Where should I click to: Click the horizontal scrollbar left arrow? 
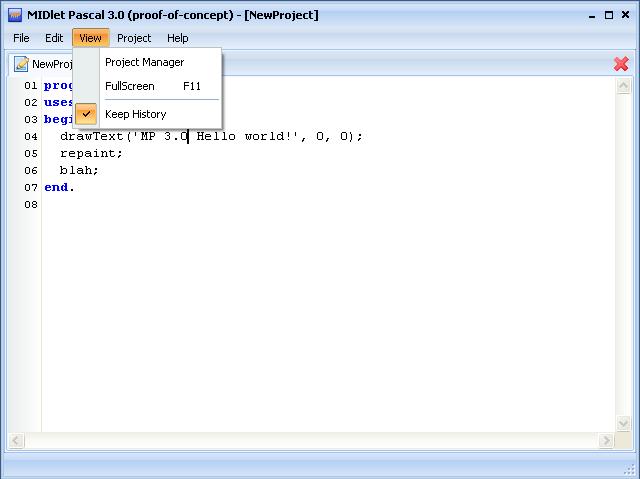click(x=16, y=440)
